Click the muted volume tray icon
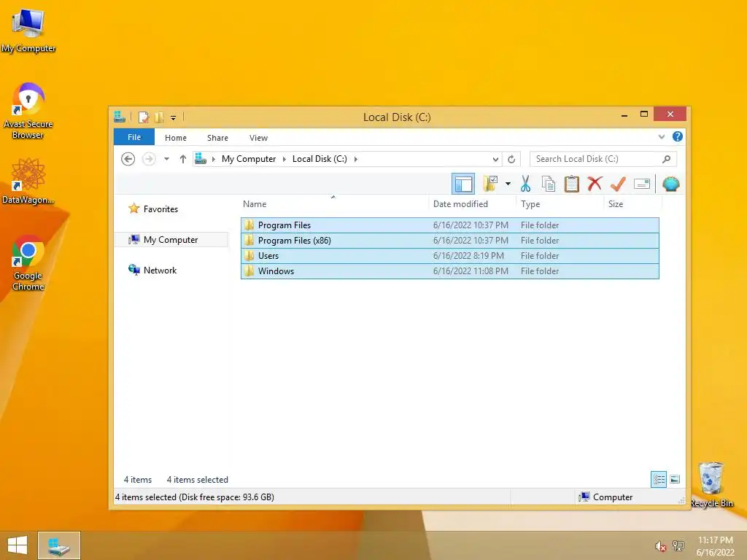 tap(660, 546)
